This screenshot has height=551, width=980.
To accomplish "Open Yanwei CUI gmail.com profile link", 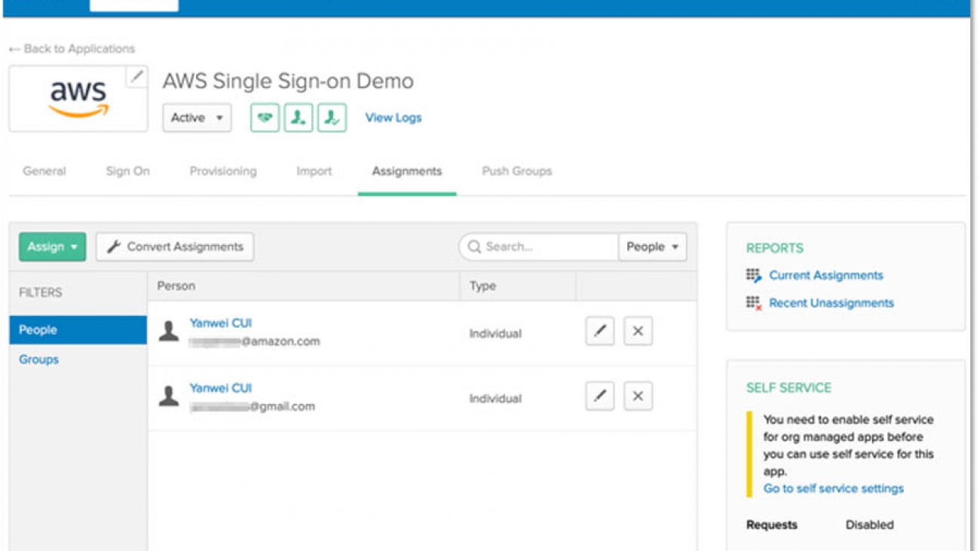I will [x=221, y=387].
